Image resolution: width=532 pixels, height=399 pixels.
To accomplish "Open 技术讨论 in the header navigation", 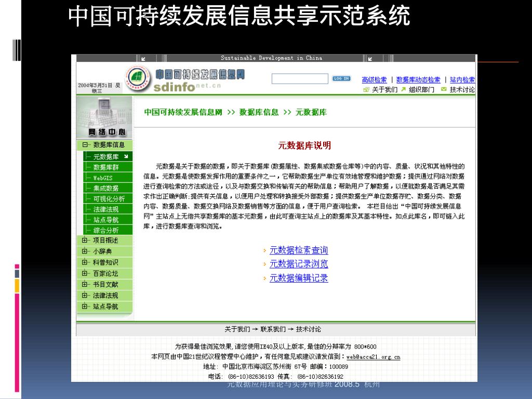I will [462, 89].
